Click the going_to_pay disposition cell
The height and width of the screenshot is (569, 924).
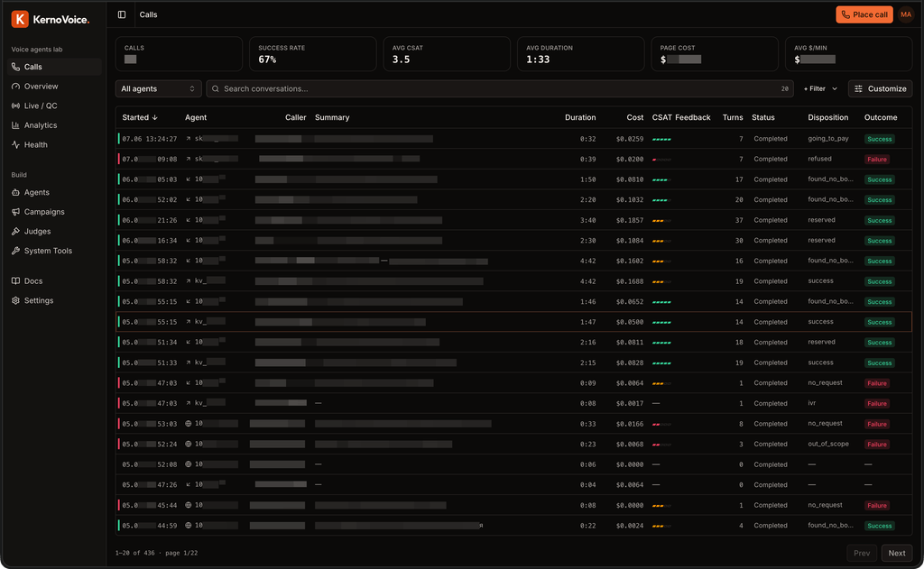[x=828, y=139]
